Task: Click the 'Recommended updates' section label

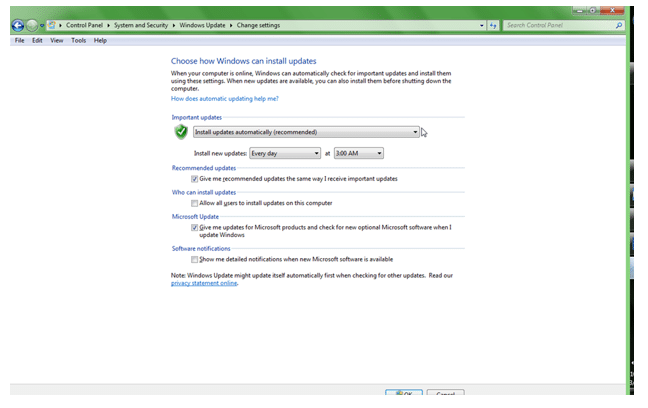Action: [x=204, y=168]
